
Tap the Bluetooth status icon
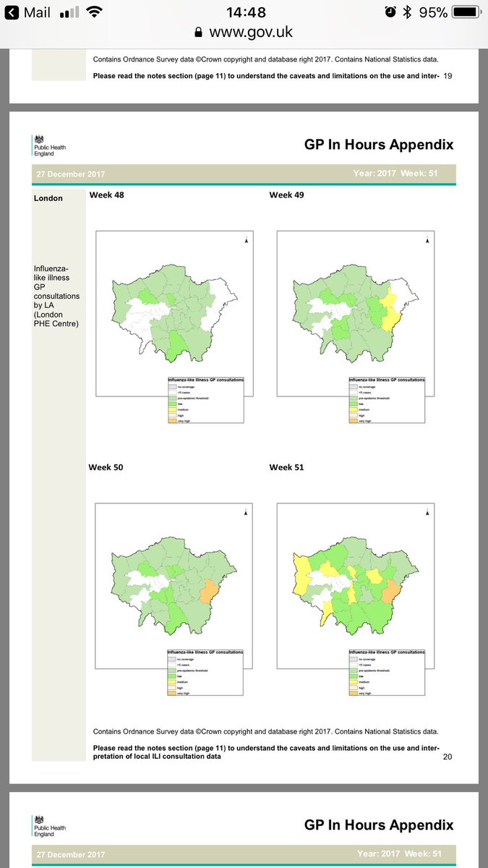click(408, 12)
